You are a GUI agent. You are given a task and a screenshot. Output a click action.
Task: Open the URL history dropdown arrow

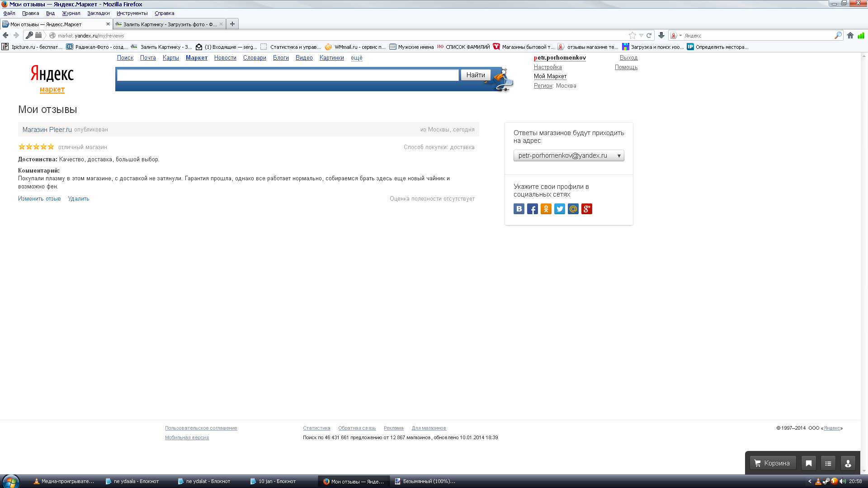point(641,35)
